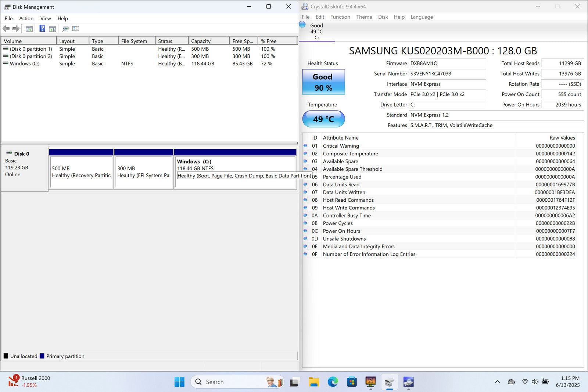
Task: Select the 500 MB Recovery Partition block
Action: click(81, 169)
